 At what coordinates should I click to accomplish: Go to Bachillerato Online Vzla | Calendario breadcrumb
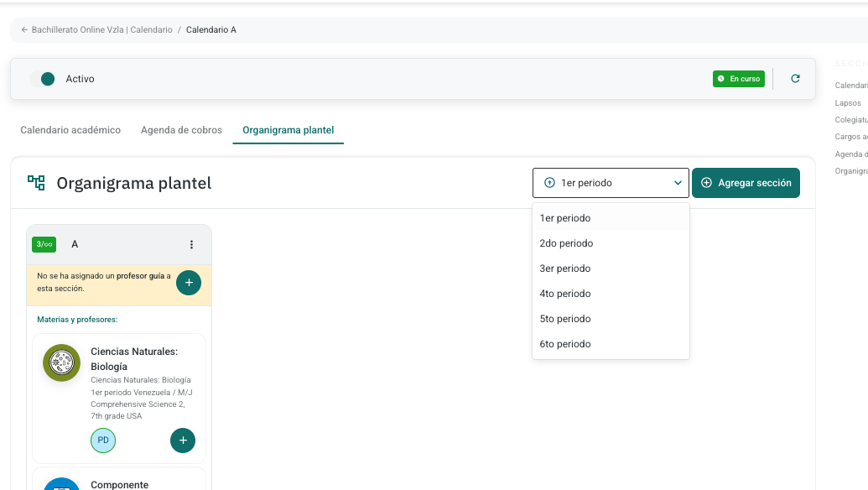(x=101, y=30)
